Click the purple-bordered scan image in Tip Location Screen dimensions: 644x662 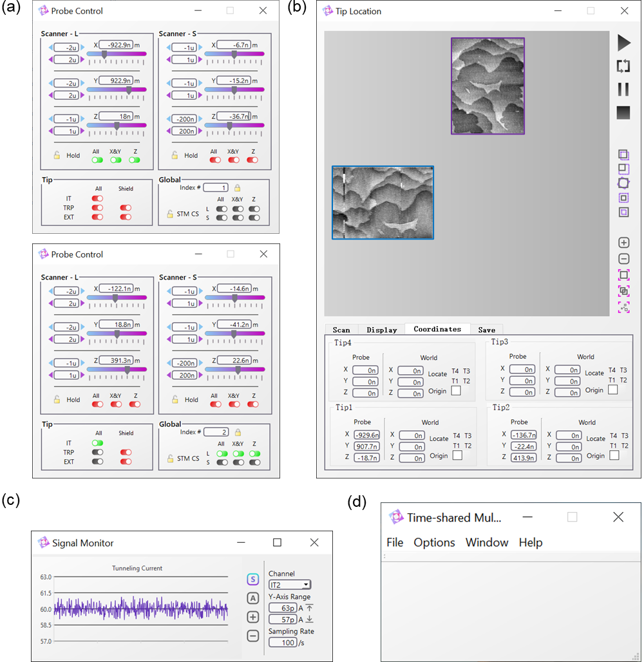488,86
